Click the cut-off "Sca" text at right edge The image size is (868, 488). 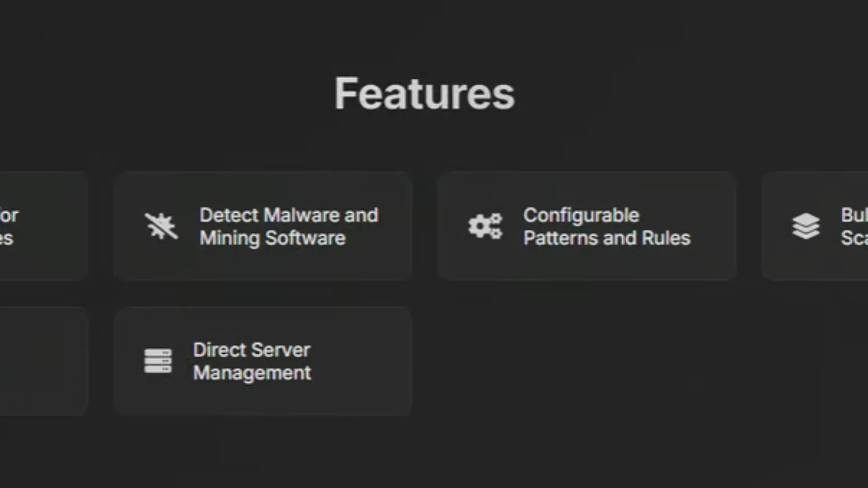click(854, 238)
